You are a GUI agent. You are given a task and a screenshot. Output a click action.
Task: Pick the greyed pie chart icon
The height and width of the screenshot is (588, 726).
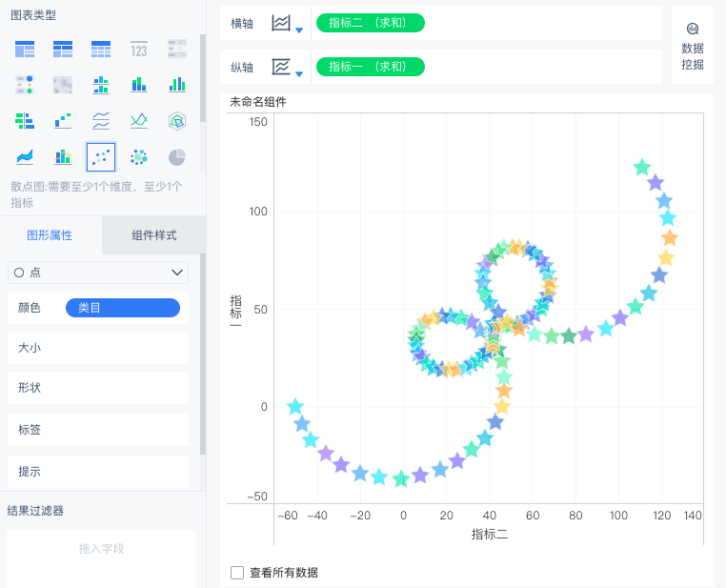click(x=177, y=157)
